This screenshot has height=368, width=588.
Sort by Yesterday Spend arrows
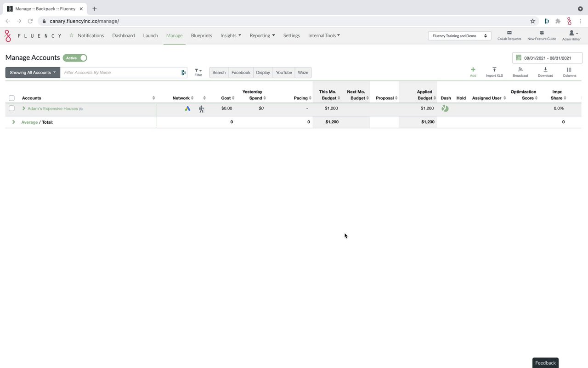pyautogui.click(x=265, y=98)
